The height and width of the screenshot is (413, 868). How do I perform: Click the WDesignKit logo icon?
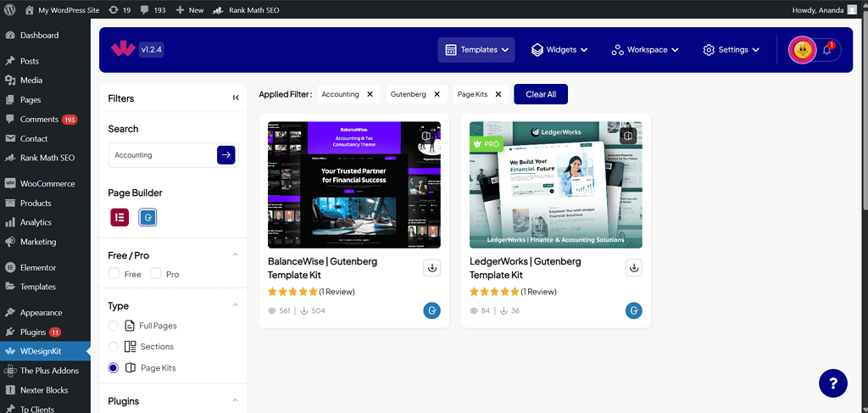[122, 49]
